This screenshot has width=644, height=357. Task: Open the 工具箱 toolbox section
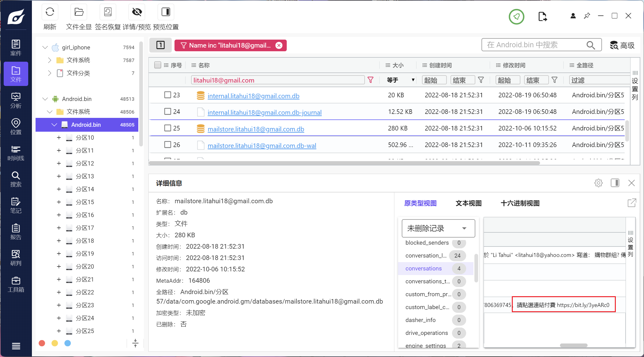tap(16, 284)
